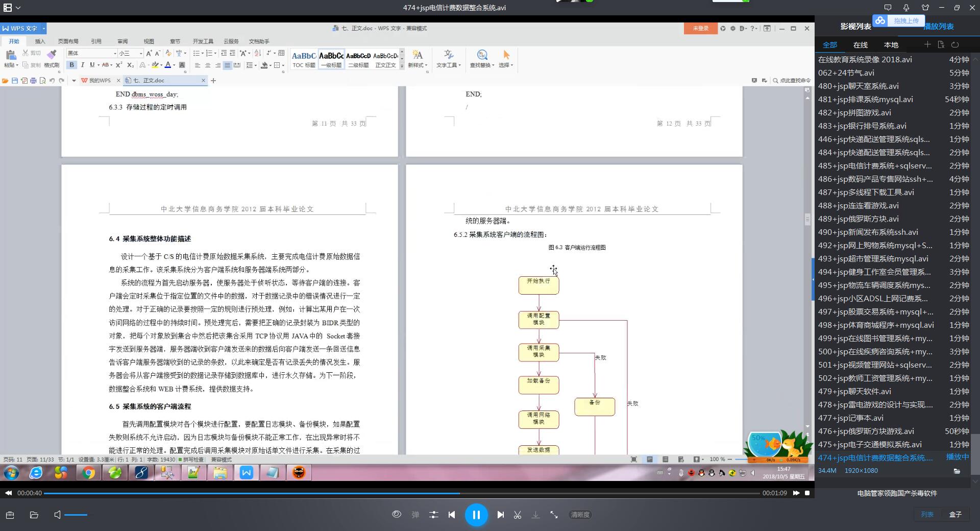Open the 全部 tab in playlist
The height and width of the screenshot is (531, 980).
pos(829,45)
